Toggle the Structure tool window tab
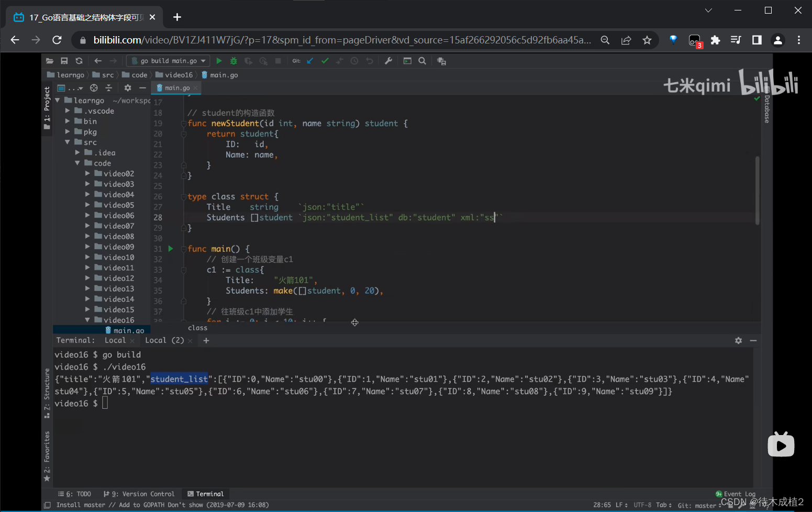 tap(47, 394)
